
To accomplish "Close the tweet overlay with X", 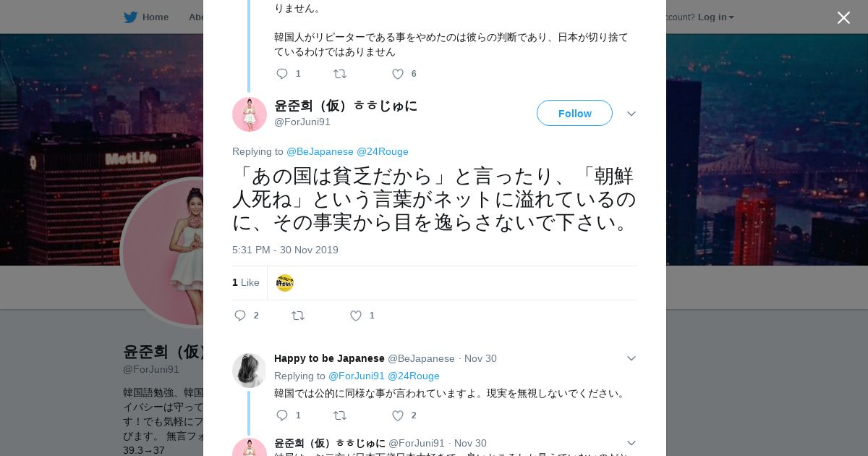I will [843, 17].
